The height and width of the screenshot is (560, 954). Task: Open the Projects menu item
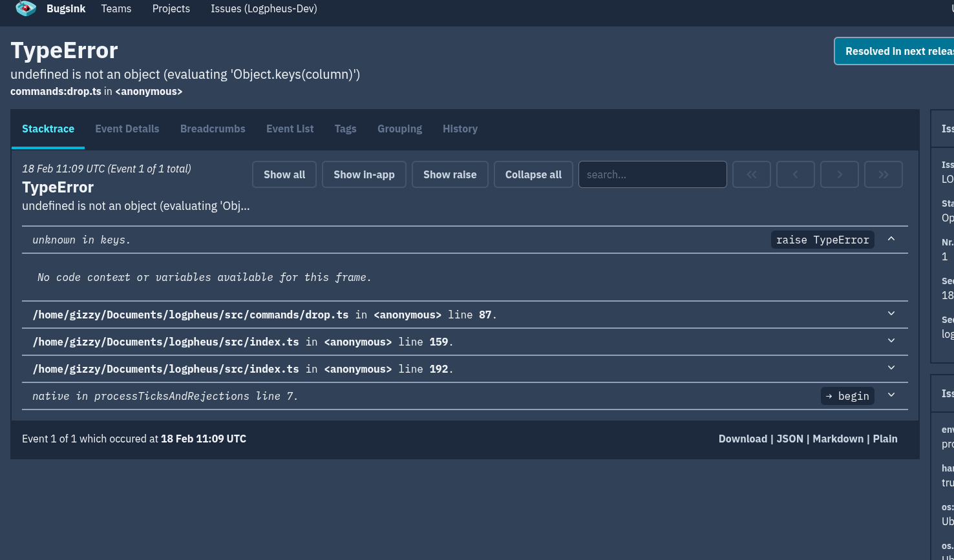pos(171,8)
